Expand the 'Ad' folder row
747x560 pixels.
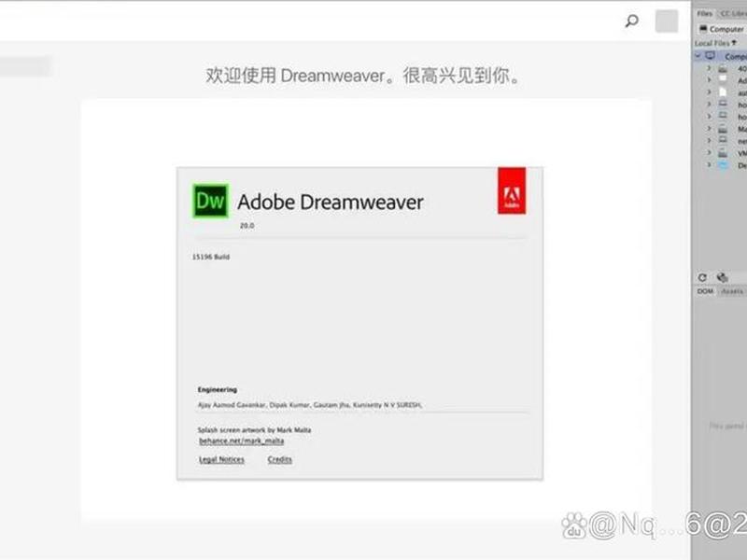[709, 80]
